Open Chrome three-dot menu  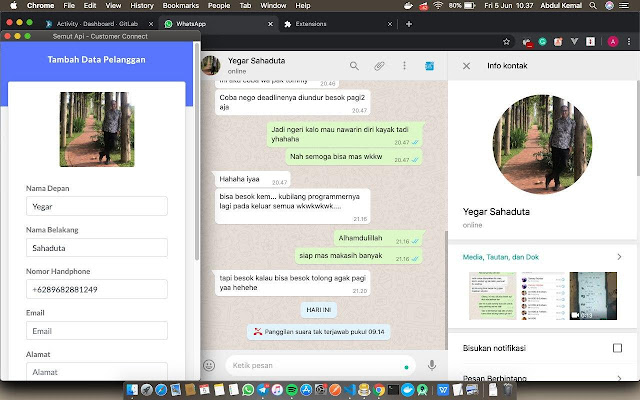pyautogui.click(x=629, y=42)
